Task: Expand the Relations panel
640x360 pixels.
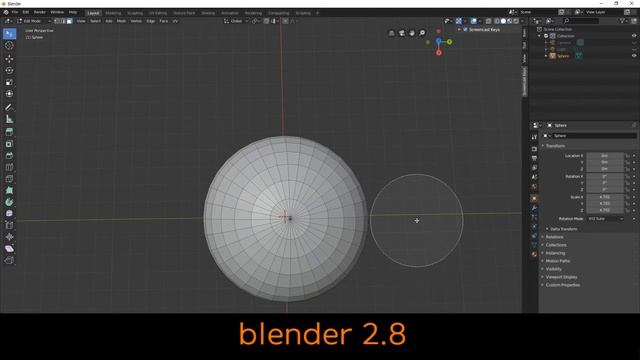Action: click(x=554, y=237)
